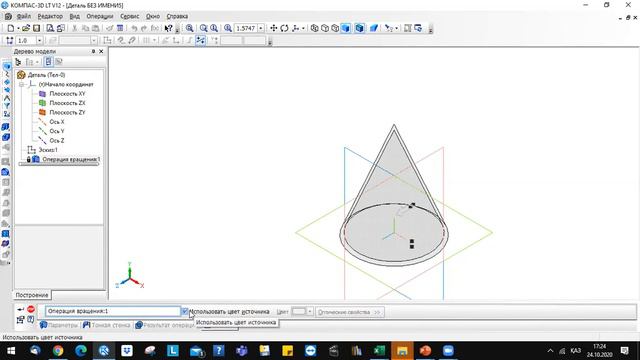Screen dimensions: 640x360
Task: Click the red stop command button
Action: (x=31, y=309)
